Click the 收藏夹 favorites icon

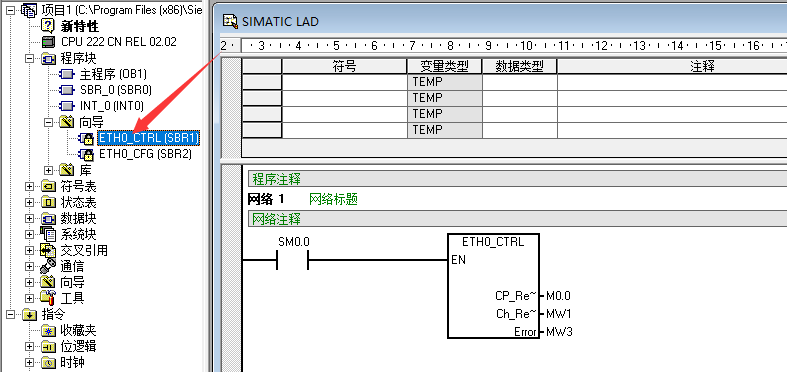point(49,330)
